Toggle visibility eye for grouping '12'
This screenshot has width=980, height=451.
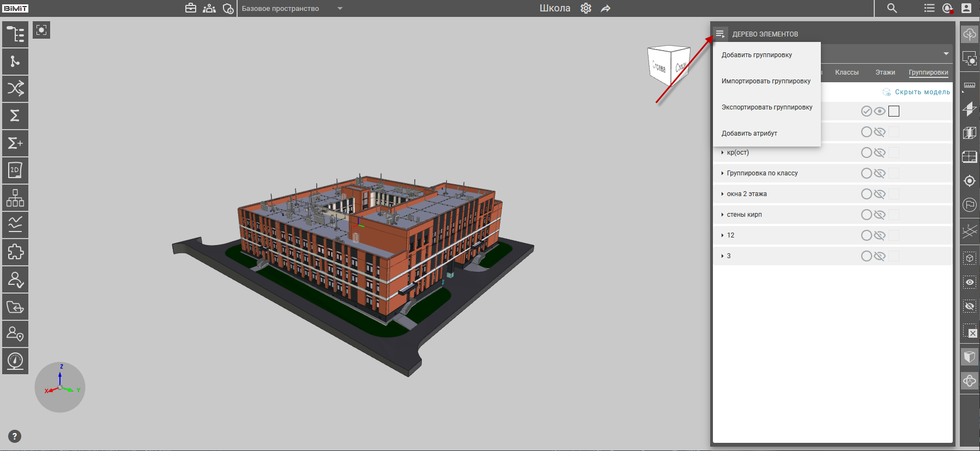(880, 235)
